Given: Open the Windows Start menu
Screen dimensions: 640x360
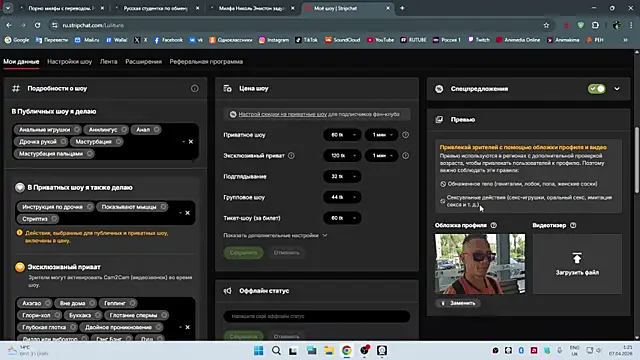Looking at the screenshot, I should point(258,351).
